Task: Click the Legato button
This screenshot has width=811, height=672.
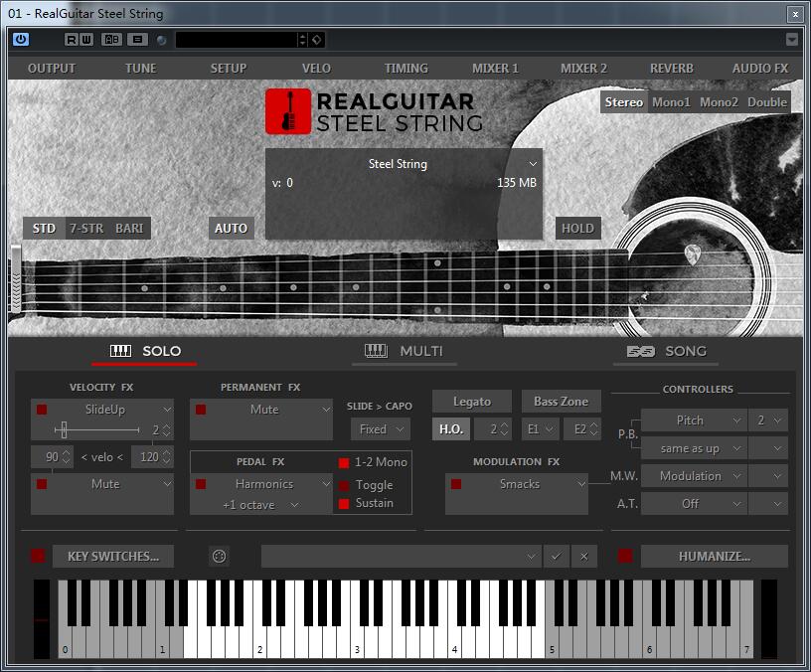Action: 472,402
